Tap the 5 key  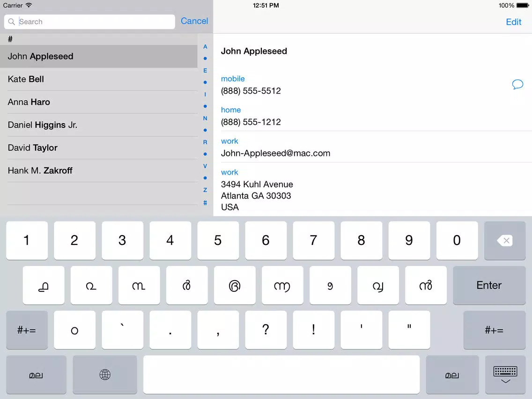tap(218, 241)
